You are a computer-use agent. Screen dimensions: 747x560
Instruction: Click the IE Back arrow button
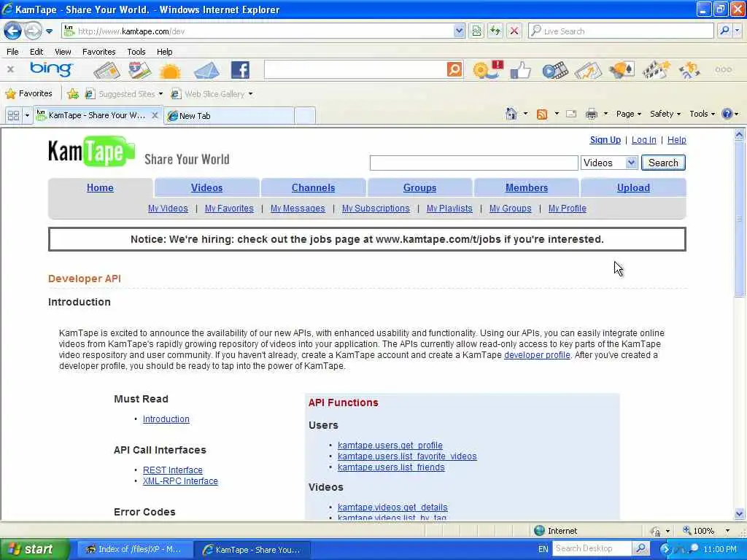(x=13, y=31)
